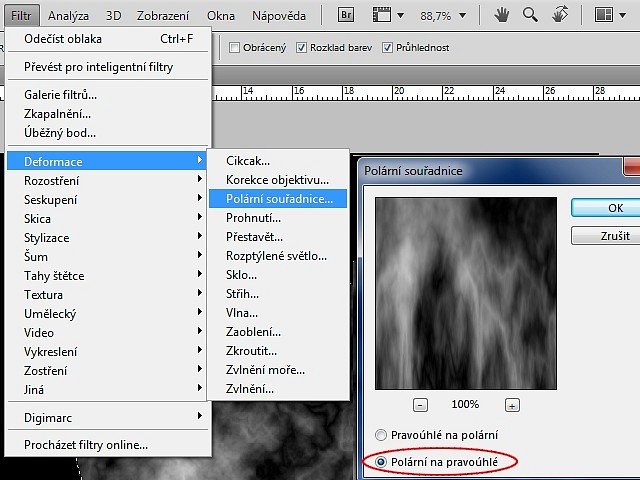Click Procházet filtry online
The height and width of the screenshot is (480, 640).
pyautogui.click(x=109, y=444)
